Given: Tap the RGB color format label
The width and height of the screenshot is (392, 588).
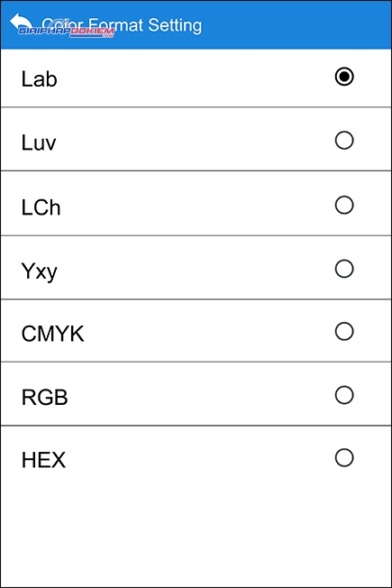Looking at the screenshot, I should pos(44,397).
